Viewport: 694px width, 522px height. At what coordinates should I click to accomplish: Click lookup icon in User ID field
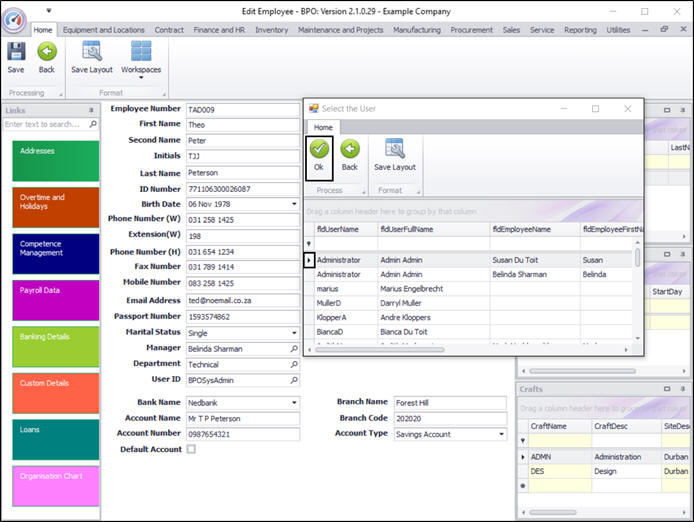(x=293, y=381)
